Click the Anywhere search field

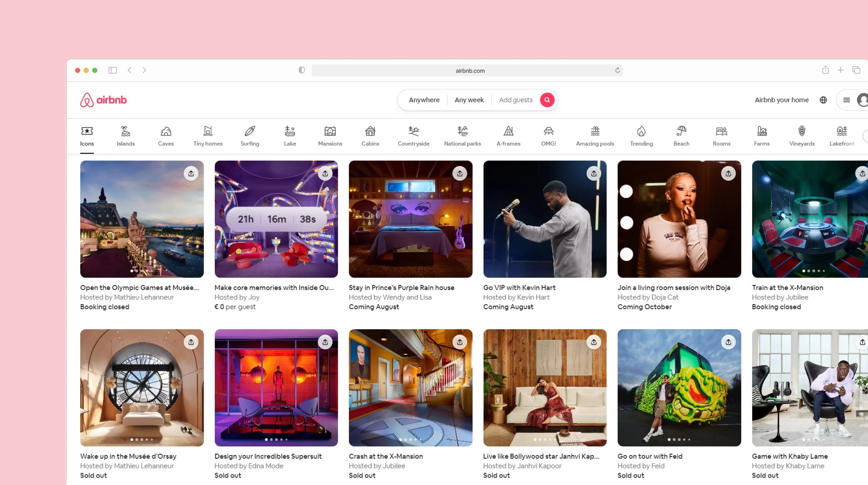pyautogui.click(x=424, y=100)
